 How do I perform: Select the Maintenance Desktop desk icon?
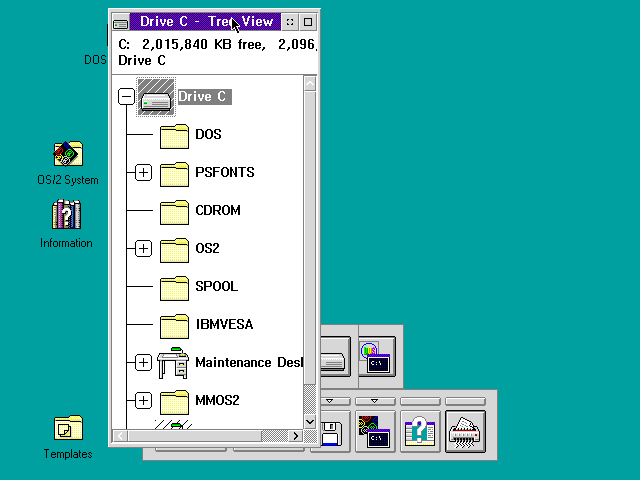173,363
